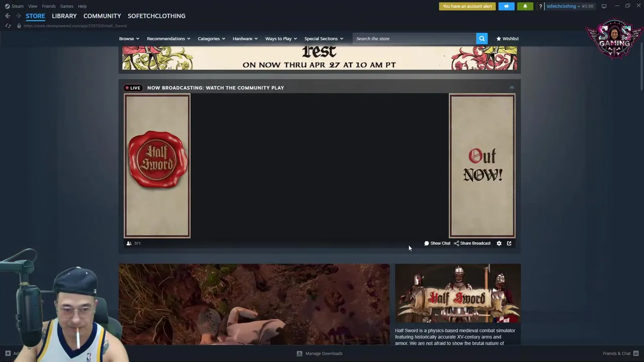Click the Half Sword game description text
Image resolution: width=644 pixels, height=362 pixels.
point(455,337)
